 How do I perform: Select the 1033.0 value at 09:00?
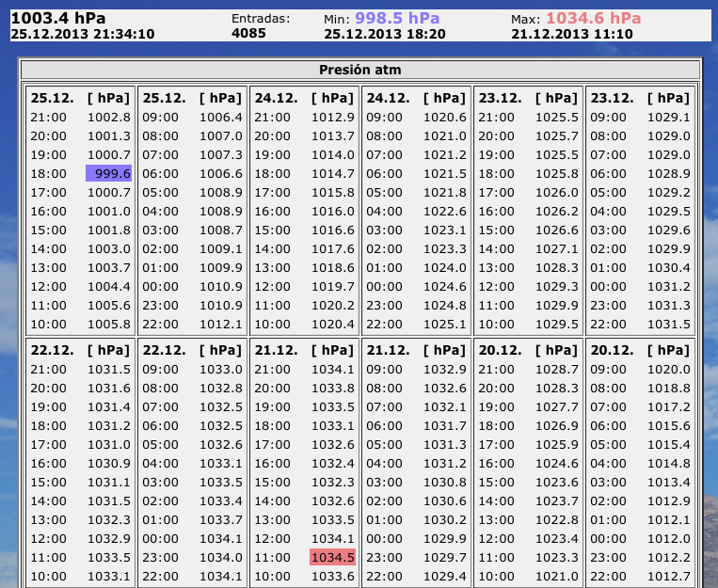point(221,369)
